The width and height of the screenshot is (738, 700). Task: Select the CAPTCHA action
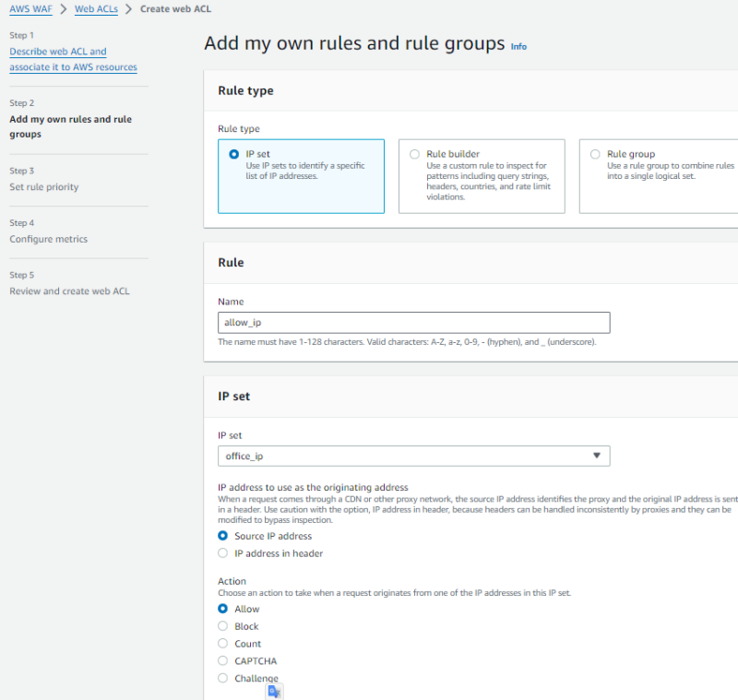222,661
